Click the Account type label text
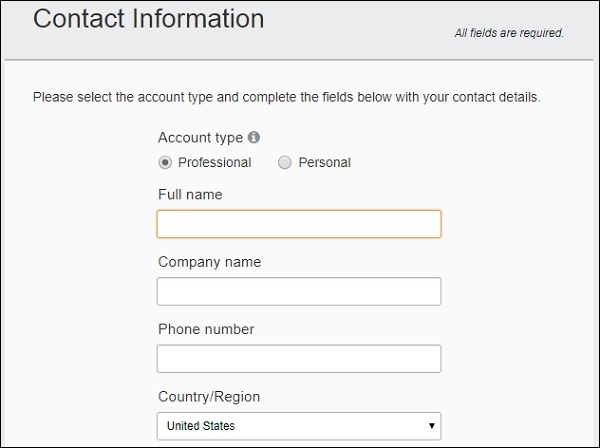Image resolution: width=600 pixels, height=448 pixels. [x=200, y=138]
